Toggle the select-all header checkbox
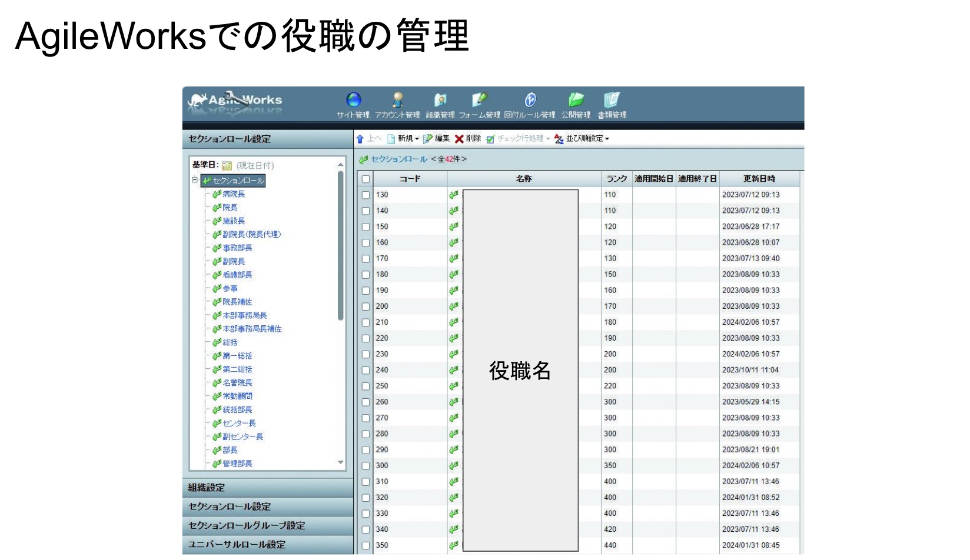970x560 pixels. (x=366, y=179)
